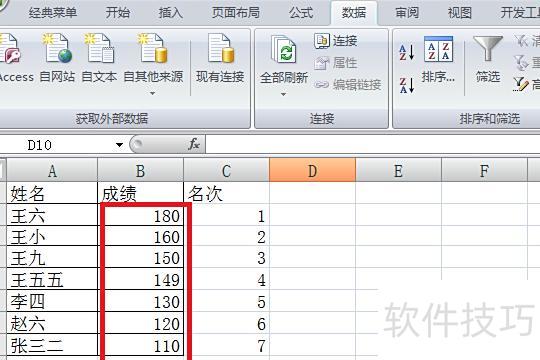The width and height of the screenshot is (540, 360).
Task: Select cell containing 李四
Action: (52, 301)
